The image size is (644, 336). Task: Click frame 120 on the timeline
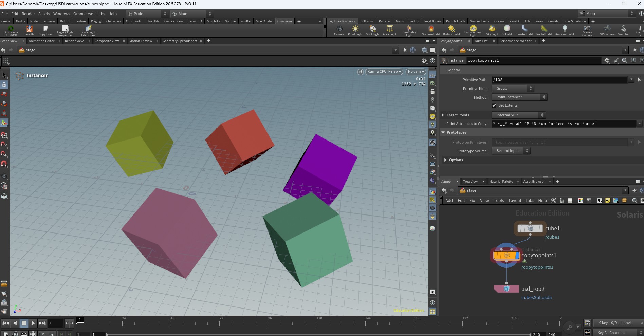click(317, 323)
